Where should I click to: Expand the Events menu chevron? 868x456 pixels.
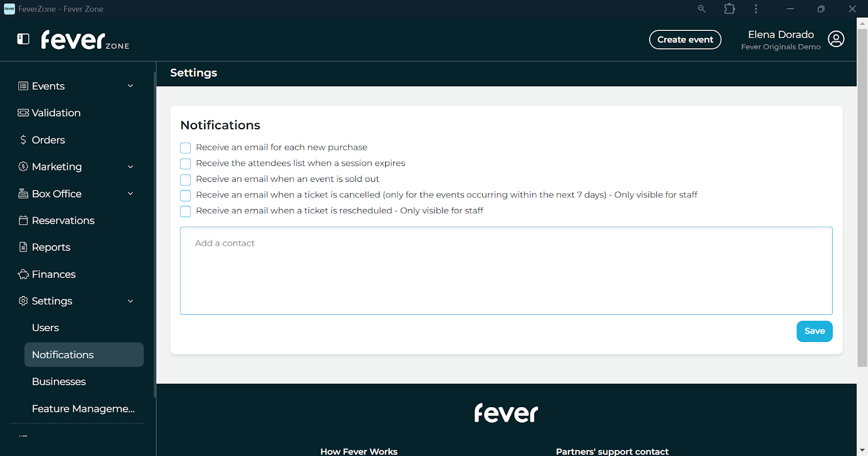[x=130, y=86]
